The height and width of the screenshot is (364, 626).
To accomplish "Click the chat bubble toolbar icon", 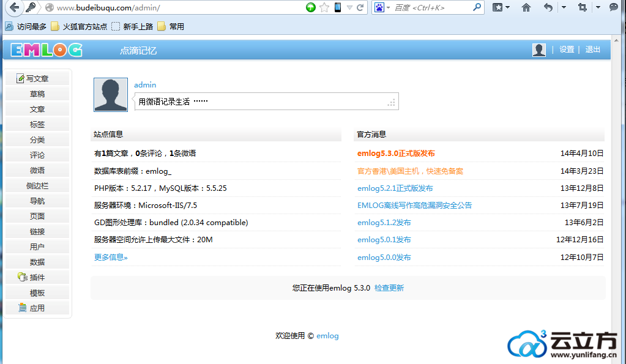I will [614, 7].
